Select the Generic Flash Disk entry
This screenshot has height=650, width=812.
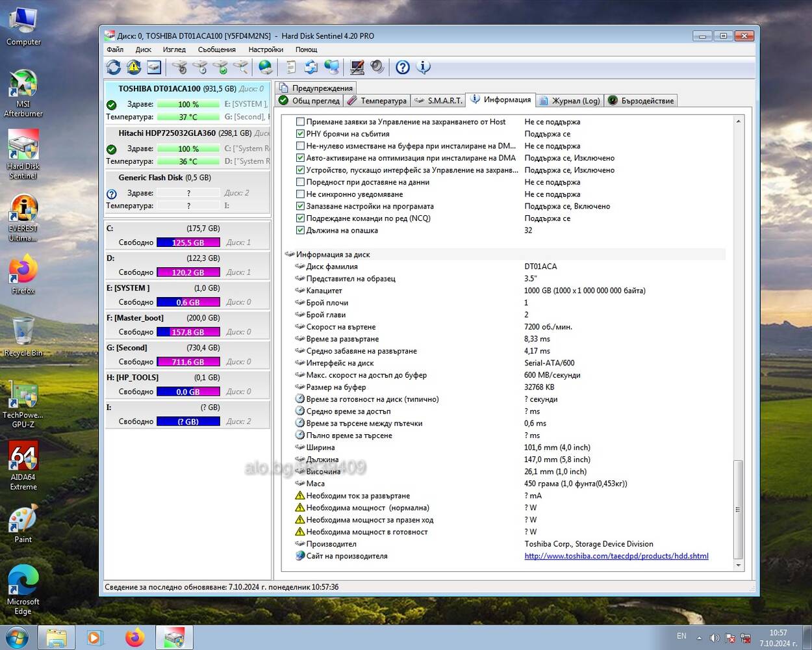(x=187, y=191)
